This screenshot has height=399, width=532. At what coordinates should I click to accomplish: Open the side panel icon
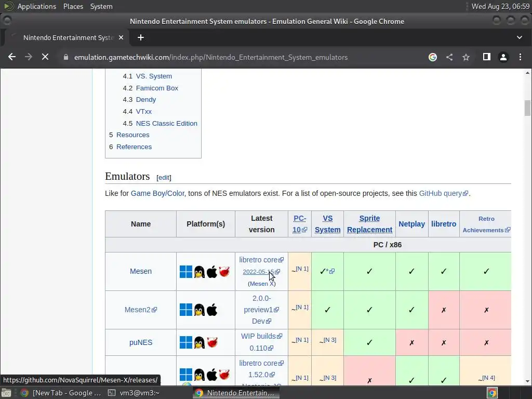[486, 57]
